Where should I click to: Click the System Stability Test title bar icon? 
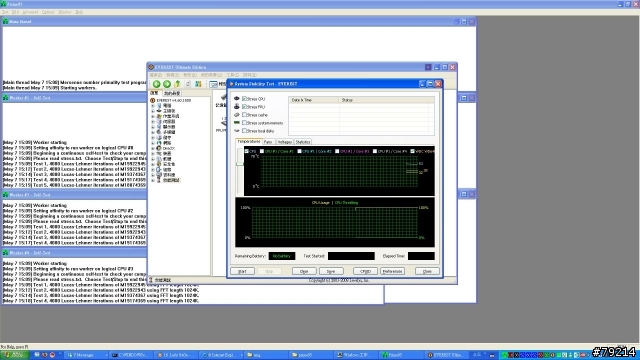(231, 84)
